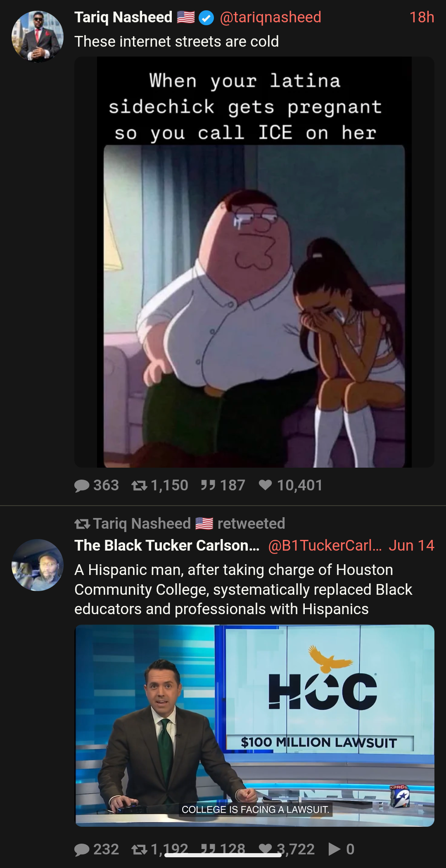
Task: Open Tariq Nasheed's profile avatar
Action: (x=38, y=36)
